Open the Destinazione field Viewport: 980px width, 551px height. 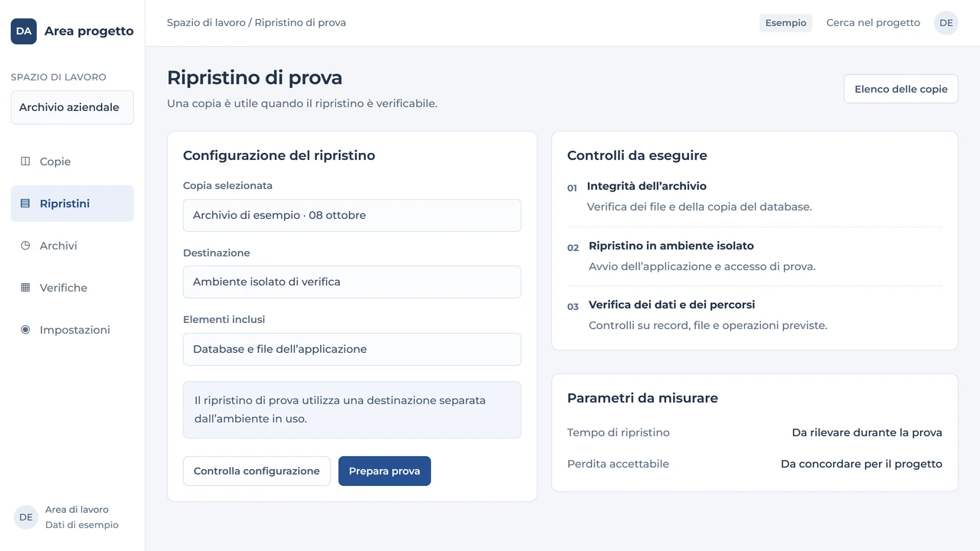pos(352,282)
